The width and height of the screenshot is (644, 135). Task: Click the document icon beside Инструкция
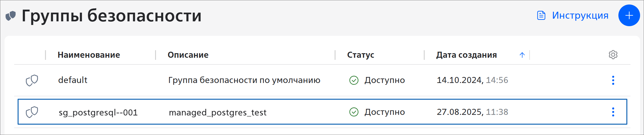[x=541, y=15]
